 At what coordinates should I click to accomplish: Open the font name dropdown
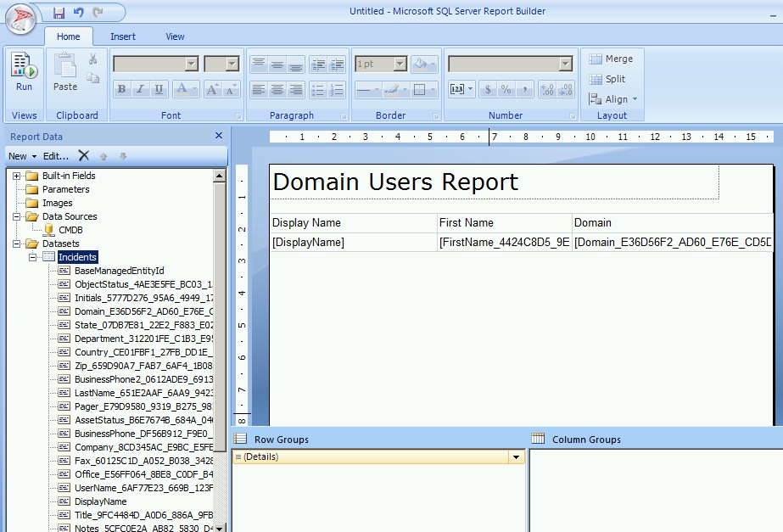(191, 64)
